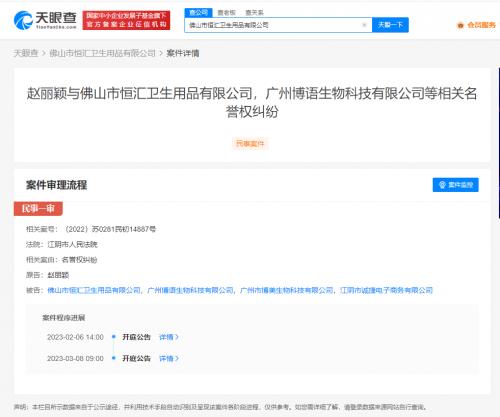The image size is (500, 417).
Task: Open 佛山市恒汇卫生用品有限公司 breadcrumb link
Action: 102,53
